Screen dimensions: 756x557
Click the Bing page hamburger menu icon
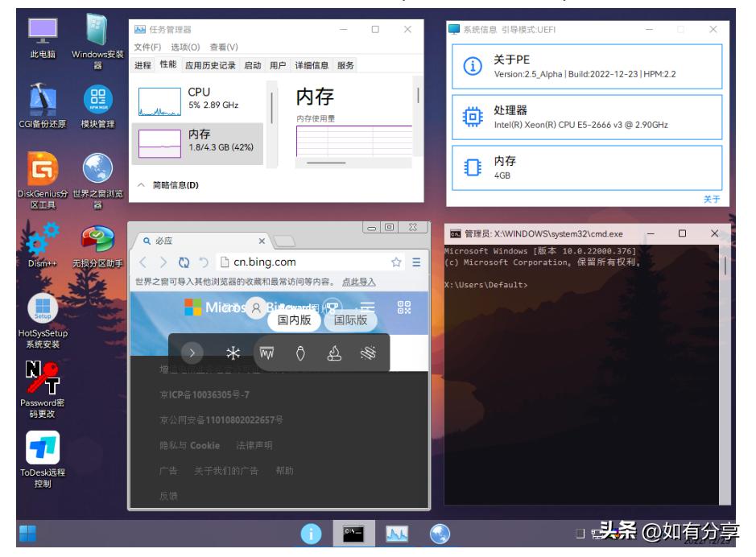[x=367, y=307]
